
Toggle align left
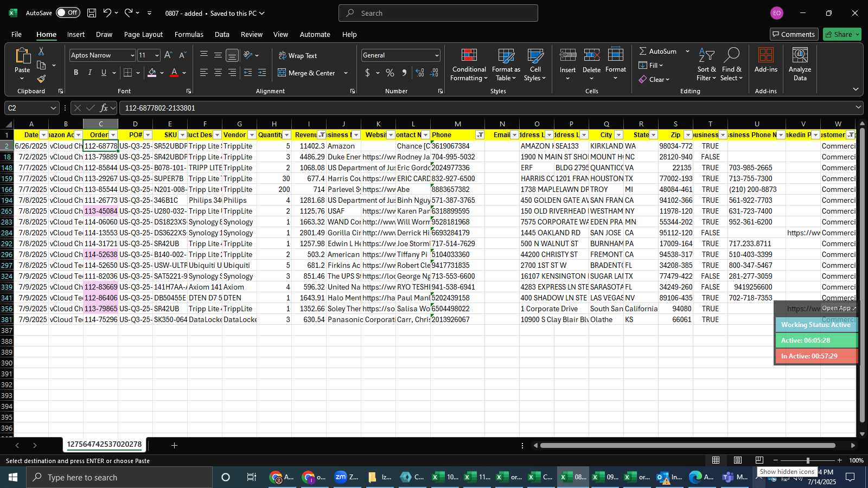(204, 73)
